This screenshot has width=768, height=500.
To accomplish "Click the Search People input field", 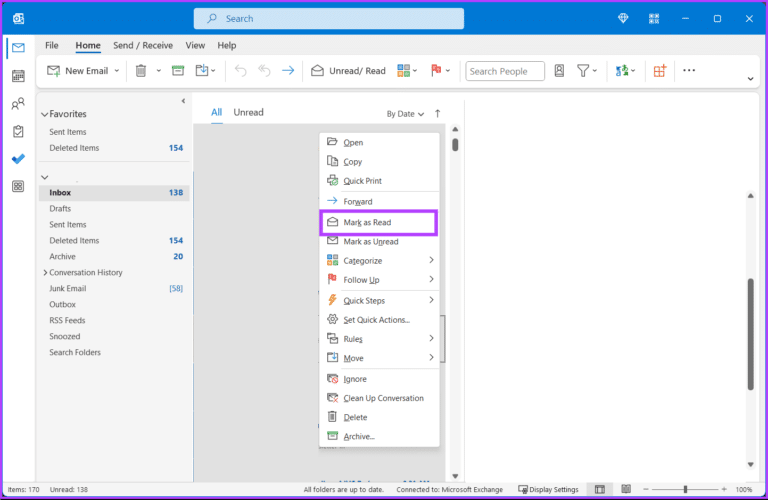I will click(505, 71).
